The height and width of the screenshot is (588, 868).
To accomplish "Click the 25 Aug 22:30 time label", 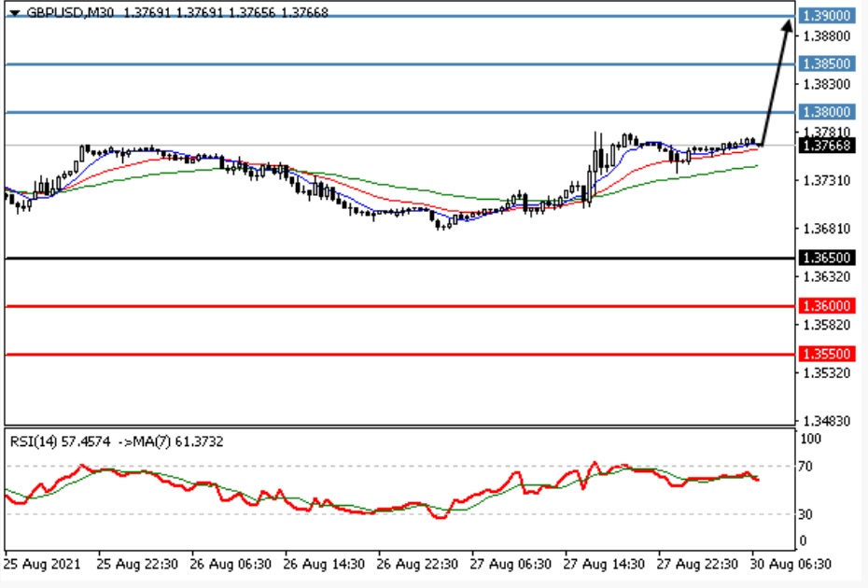I will click(137, 564).
